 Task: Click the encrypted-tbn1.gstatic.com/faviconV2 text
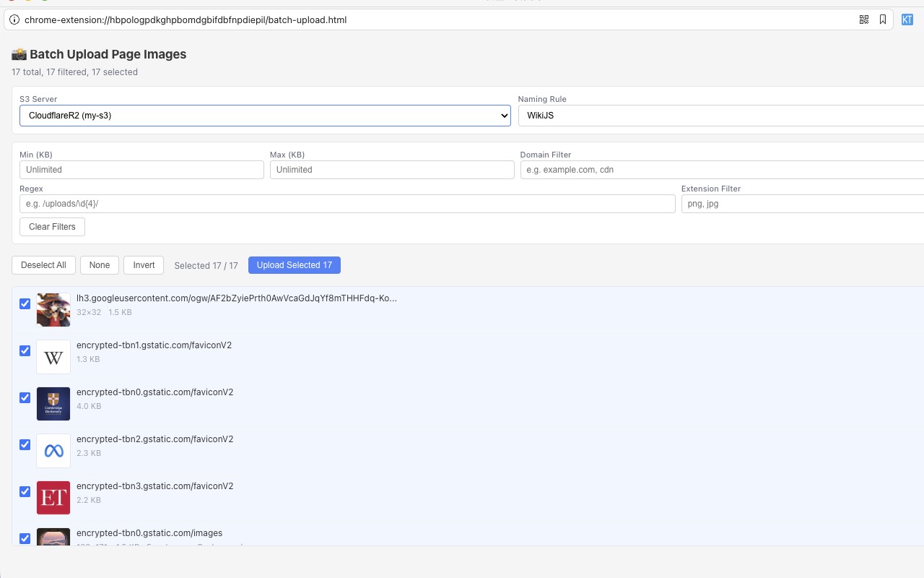154,345
